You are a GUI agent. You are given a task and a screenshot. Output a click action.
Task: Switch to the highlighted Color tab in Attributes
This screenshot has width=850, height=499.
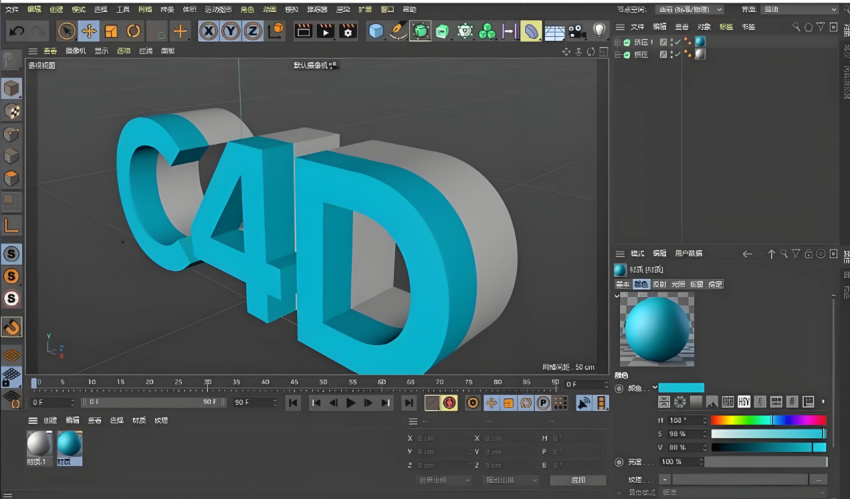pos(641,284)
